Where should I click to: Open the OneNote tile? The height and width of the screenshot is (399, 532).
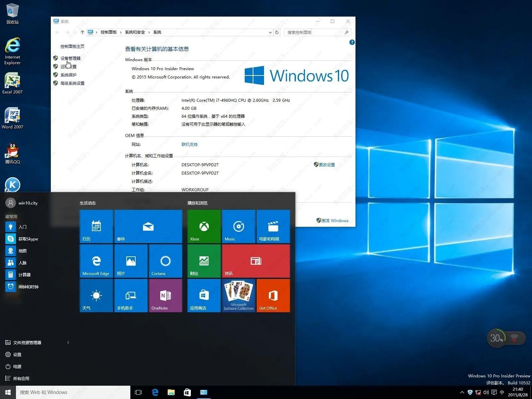(x=165, y=295)
